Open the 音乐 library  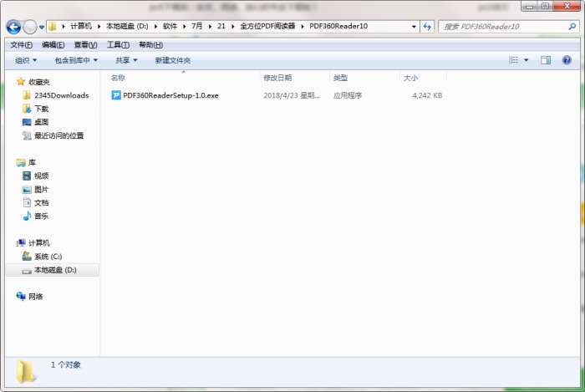click(42, 216)
